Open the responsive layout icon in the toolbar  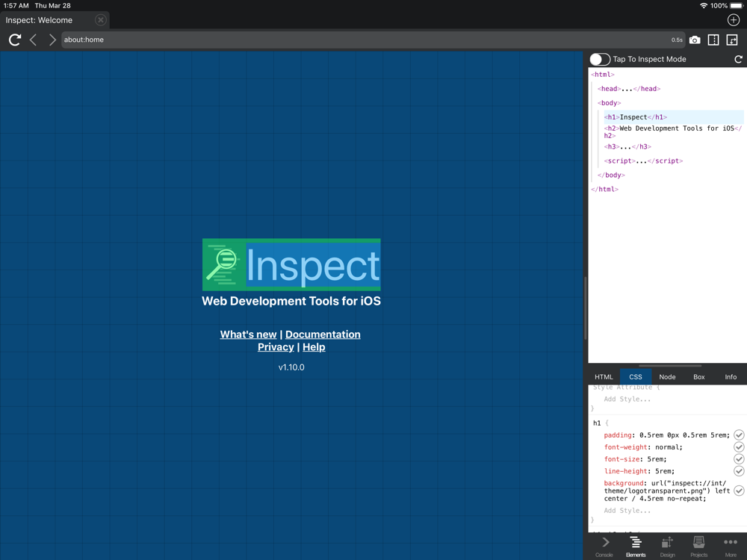[x=713, y=40]
